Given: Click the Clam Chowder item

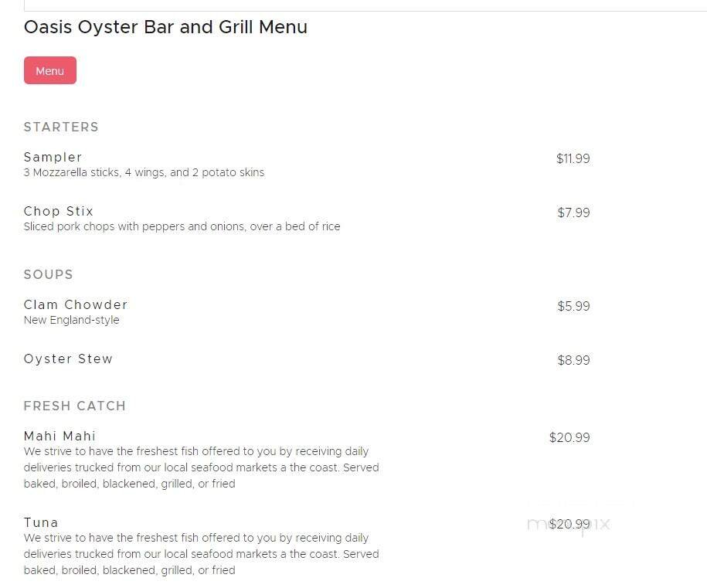Looking at the screenshot, I should click(x=75, y=304).
